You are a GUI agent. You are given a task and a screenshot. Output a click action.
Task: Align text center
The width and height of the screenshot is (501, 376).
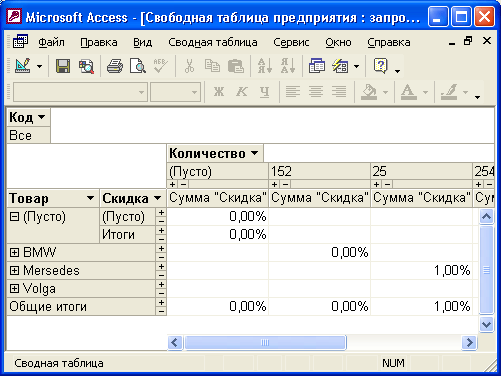point(316,92)
